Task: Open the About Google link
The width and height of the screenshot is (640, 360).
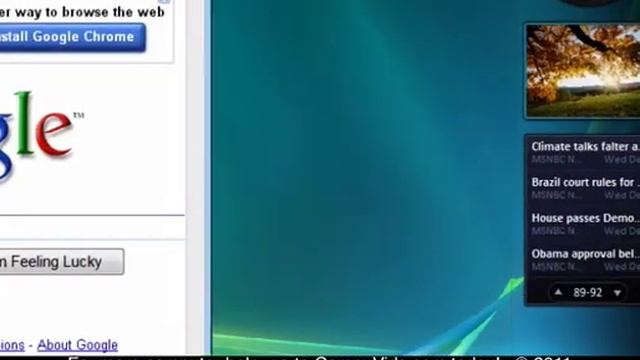Action: (78, 345)
